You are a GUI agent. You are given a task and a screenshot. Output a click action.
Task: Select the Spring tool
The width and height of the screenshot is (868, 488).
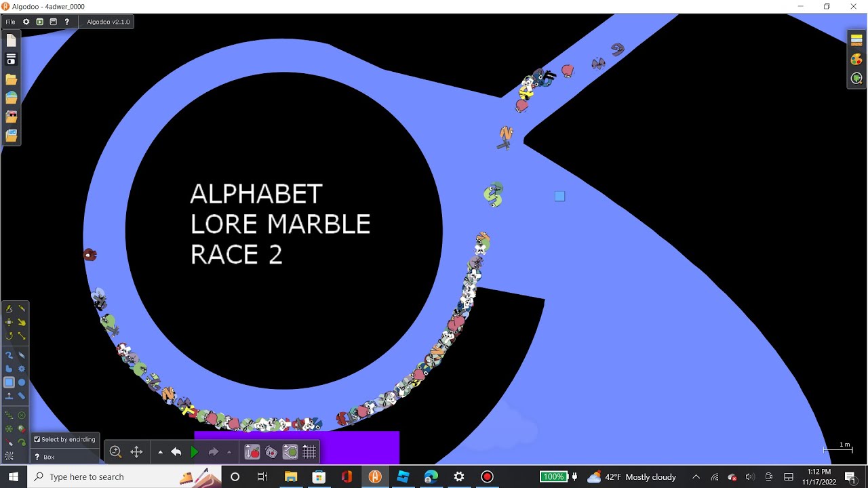point(9,415)
